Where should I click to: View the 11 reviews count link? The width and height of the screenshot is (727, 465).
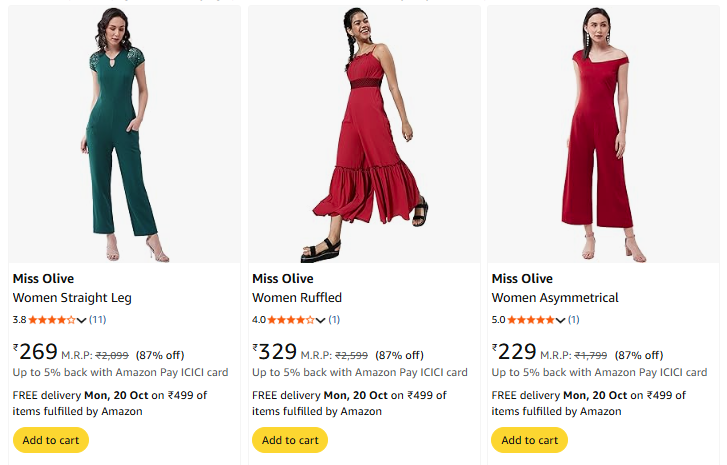(98, 320)
